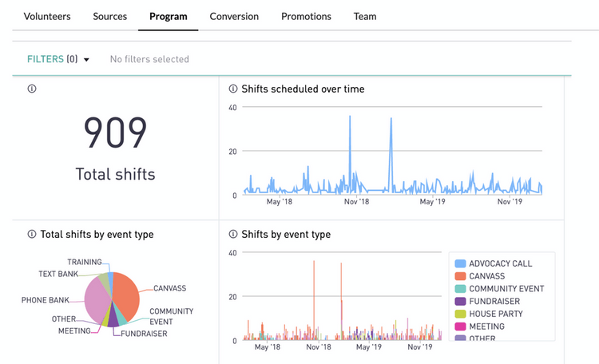The height and width of the screenshot is (364, 599).
Task: Click info icon beside Shifts scheduled over time
Action: [x=233, y=89]
